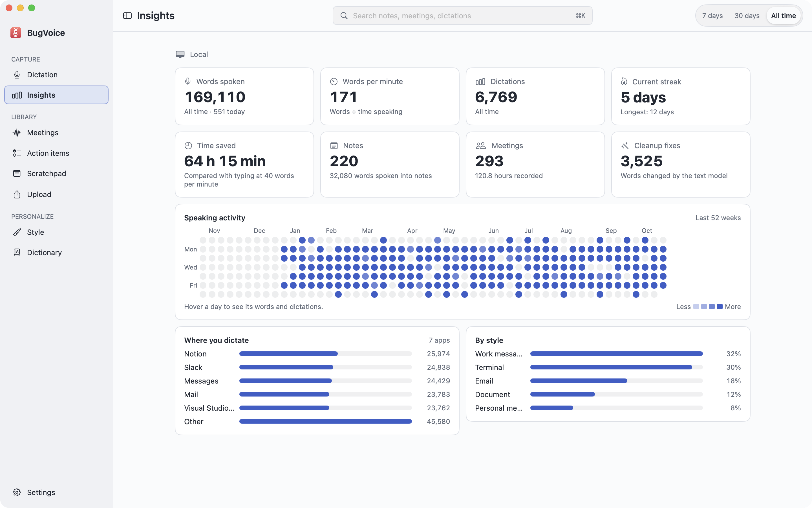
Task: Open Upload in the sidebar
Action: [56, 194]
